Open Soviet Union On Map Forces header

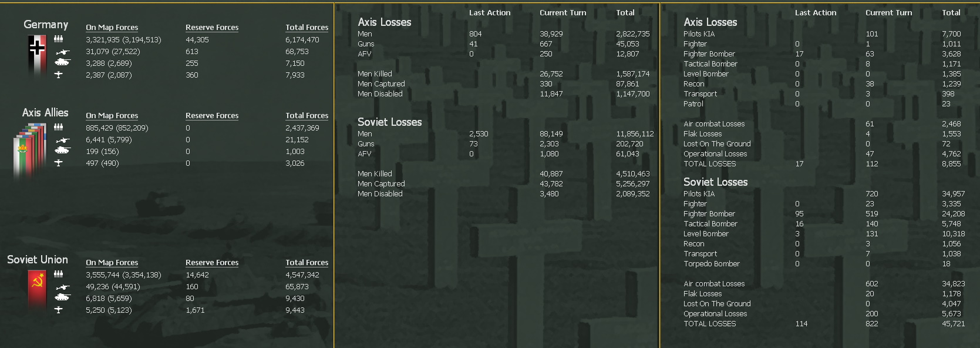click(112, 263)
